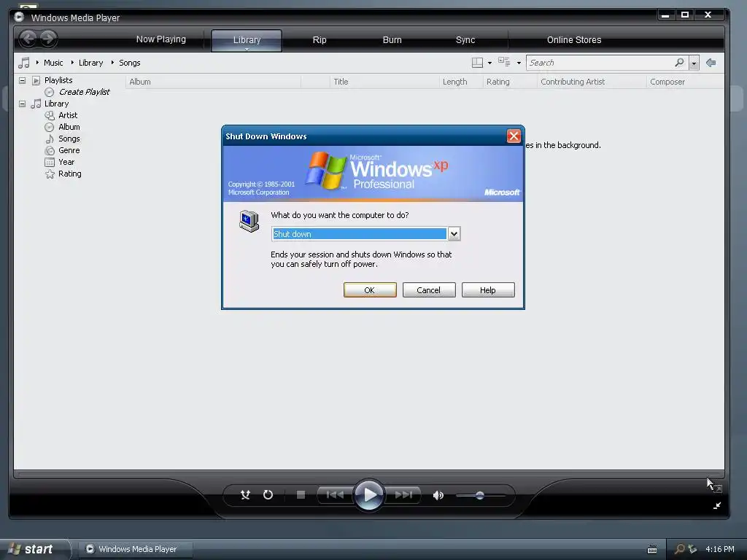Screen dimensions: 747x560
Task: Click the music note category icon in breadcrumb
Action: coord(24,63)
